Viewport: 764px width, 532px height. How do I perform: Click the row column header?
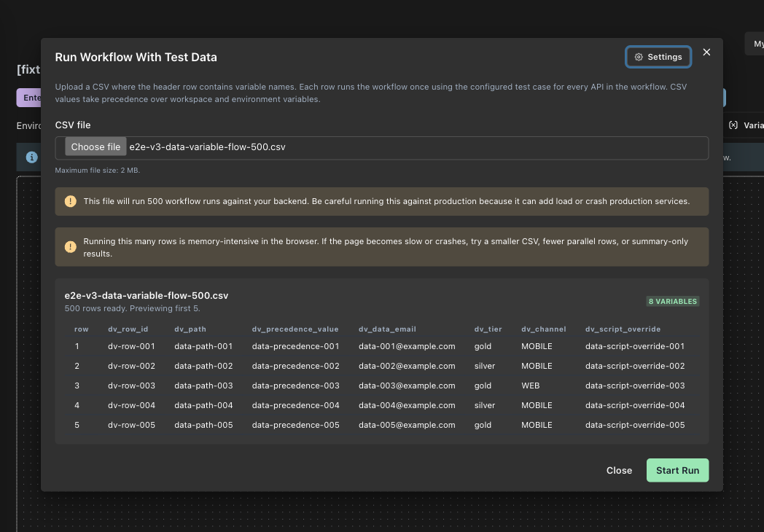82,329
